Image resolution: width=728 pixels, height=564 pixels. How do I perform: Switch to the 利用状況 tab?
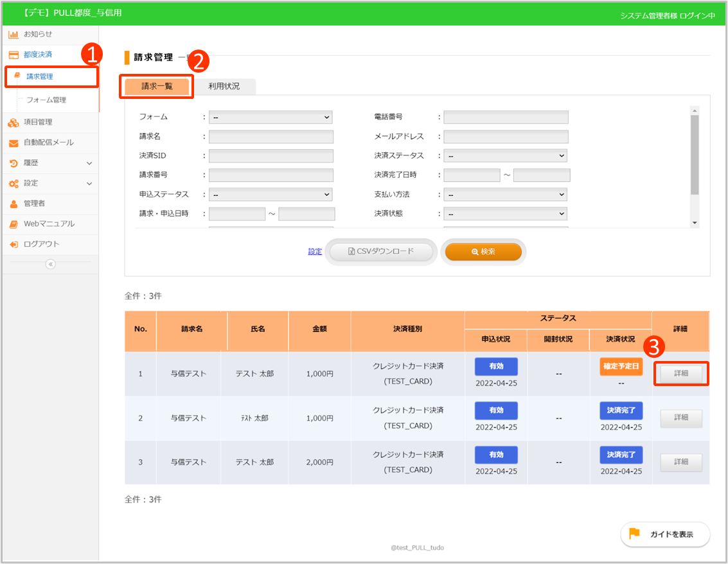(x=224, y=86)
